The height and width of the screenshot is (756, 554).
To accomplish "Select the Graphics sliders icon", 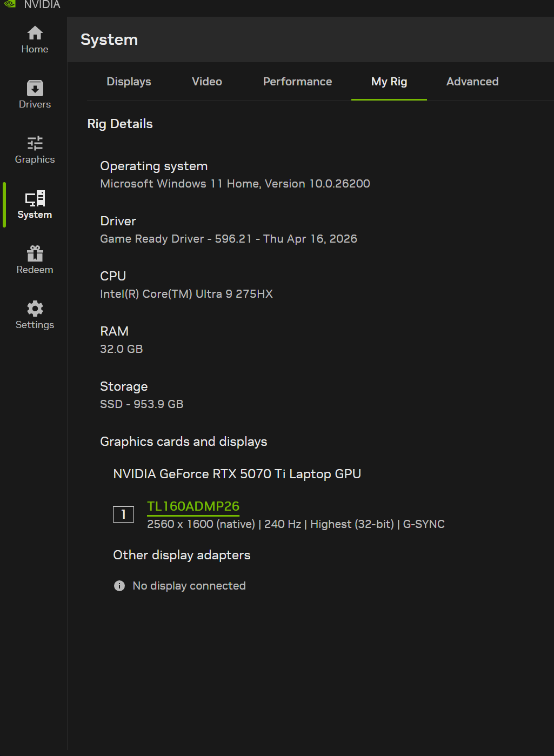I will (x=35, y=143).
